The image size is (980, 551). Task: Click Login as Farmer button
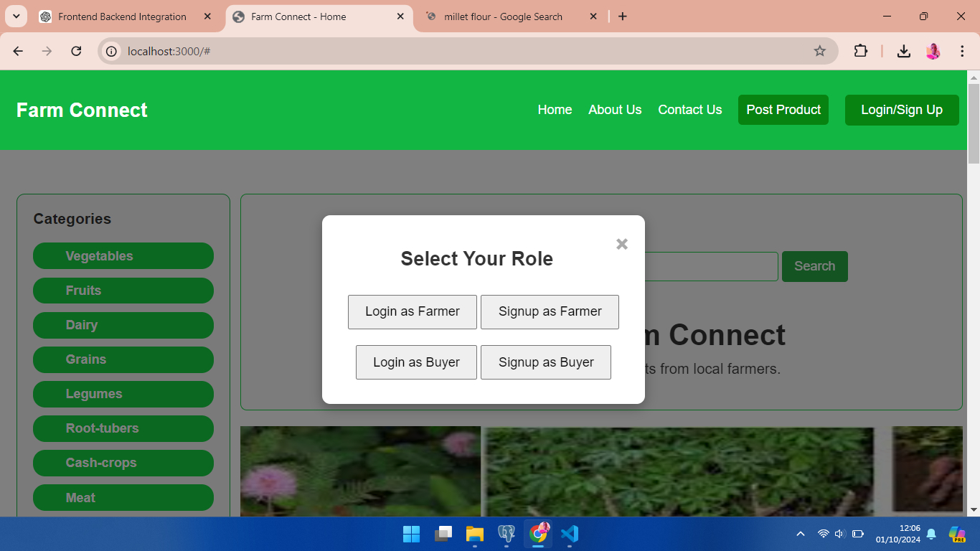412,312
